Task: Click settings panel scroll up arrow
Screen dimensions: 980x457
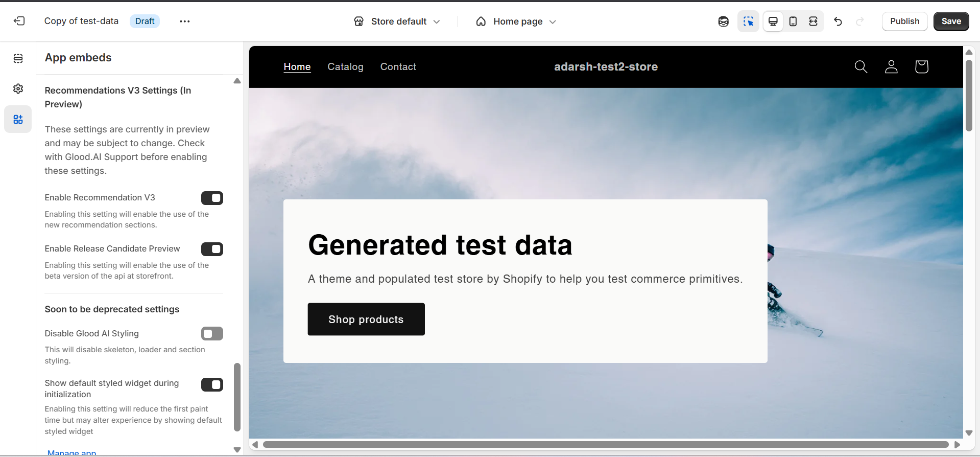Action: (x=237, y=81)
